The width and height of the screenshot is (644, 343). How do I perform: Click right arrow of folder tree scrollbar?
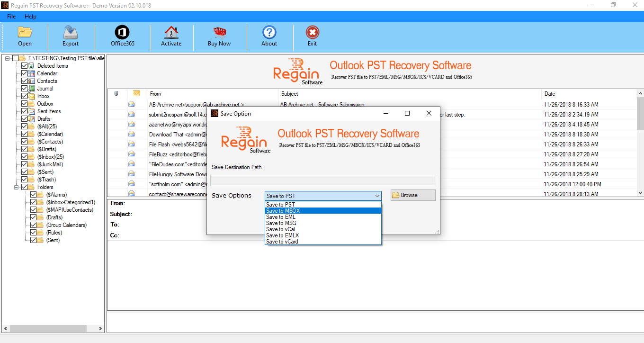pos(100,328)
